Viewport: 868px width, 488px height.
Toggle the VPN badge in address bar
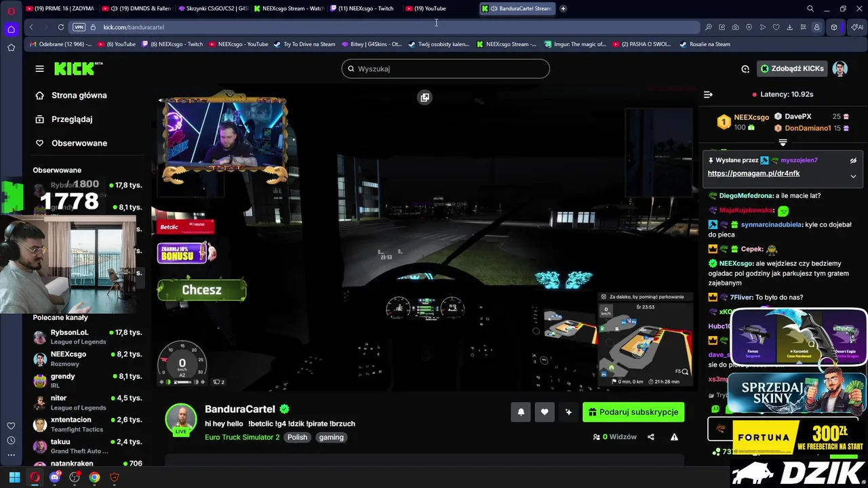79,27
